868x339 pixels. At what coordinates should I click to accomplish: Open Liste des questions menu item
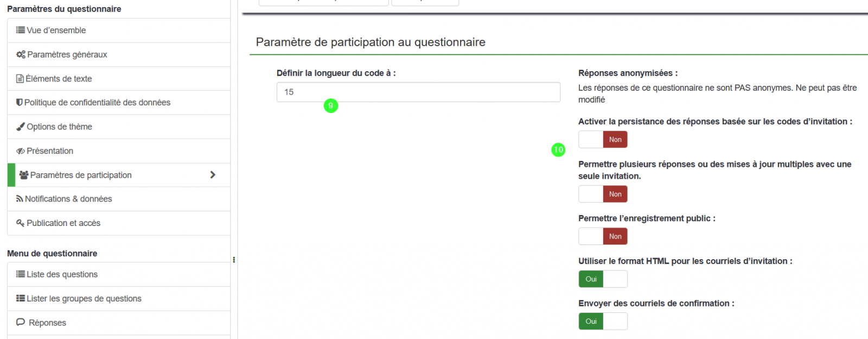click(119, 274)
